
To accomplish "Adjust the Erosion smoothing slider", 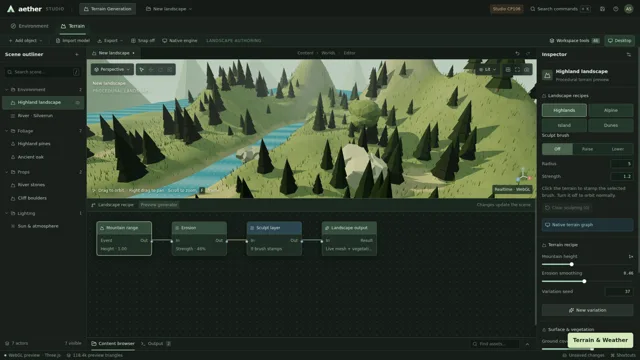I will (587, 281).
